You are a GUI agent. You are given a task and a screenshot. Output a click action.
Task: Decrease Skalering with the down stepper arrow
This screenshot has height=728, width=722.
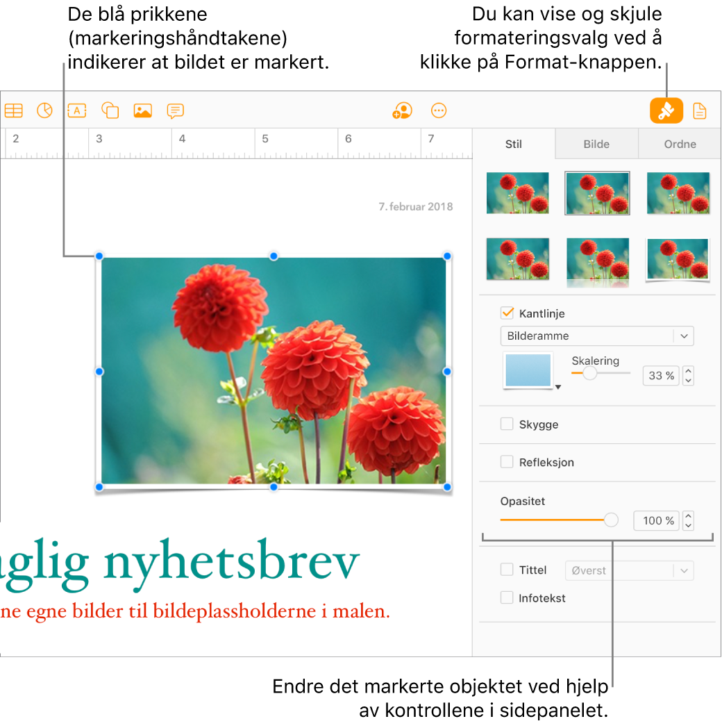click(x=689, y=381)
